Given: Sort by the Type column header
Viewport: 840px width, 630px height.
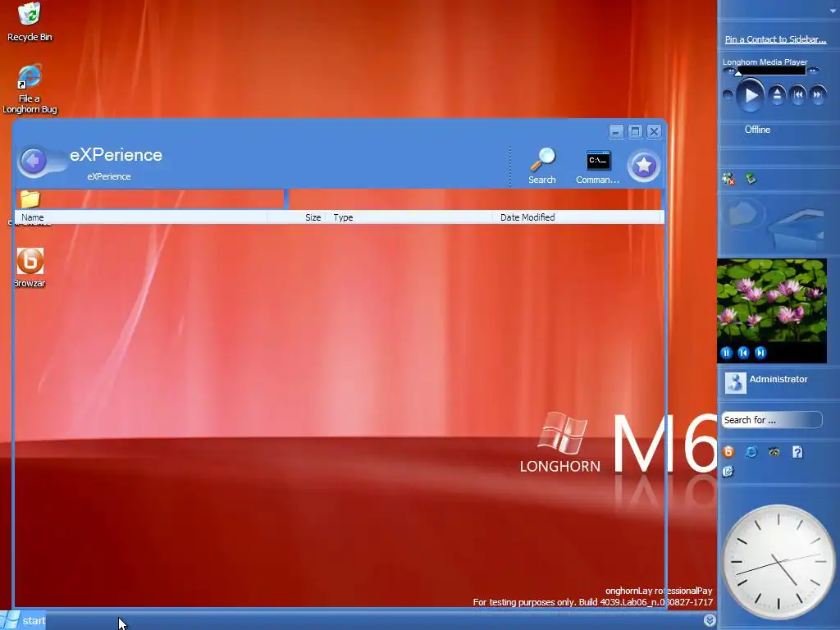Looking at the screenshot, I should pos(409,217).
